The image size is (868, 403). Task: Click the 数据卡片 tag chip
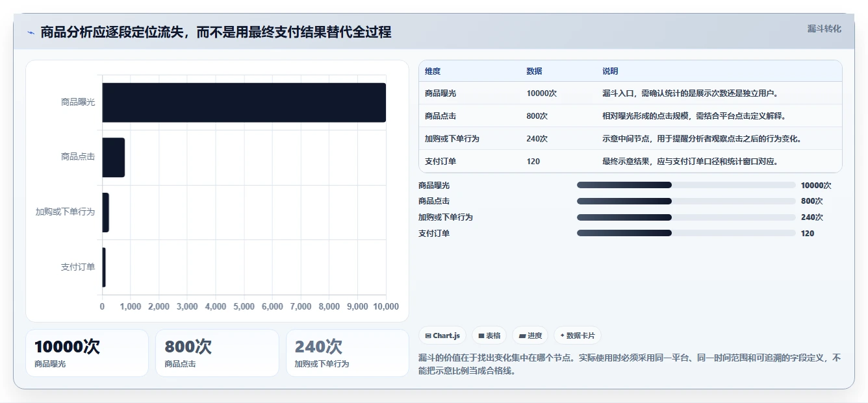coord(578,336)
